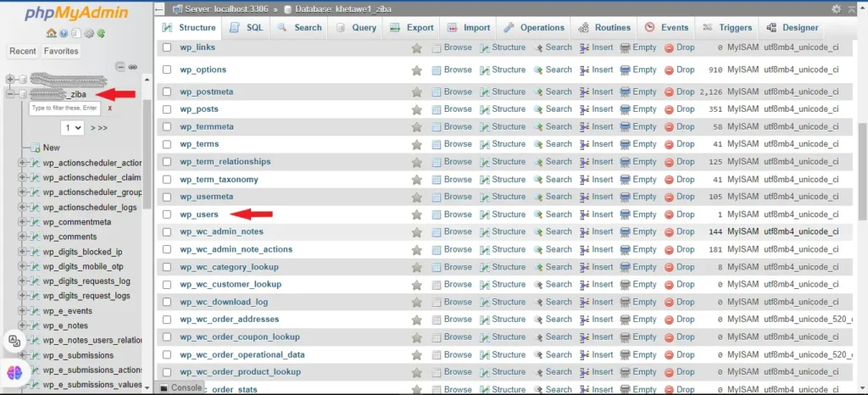Click the translate floating icon at bottom left
The height and width of the screenshot is (395, 868).
[x=15, y=341]
